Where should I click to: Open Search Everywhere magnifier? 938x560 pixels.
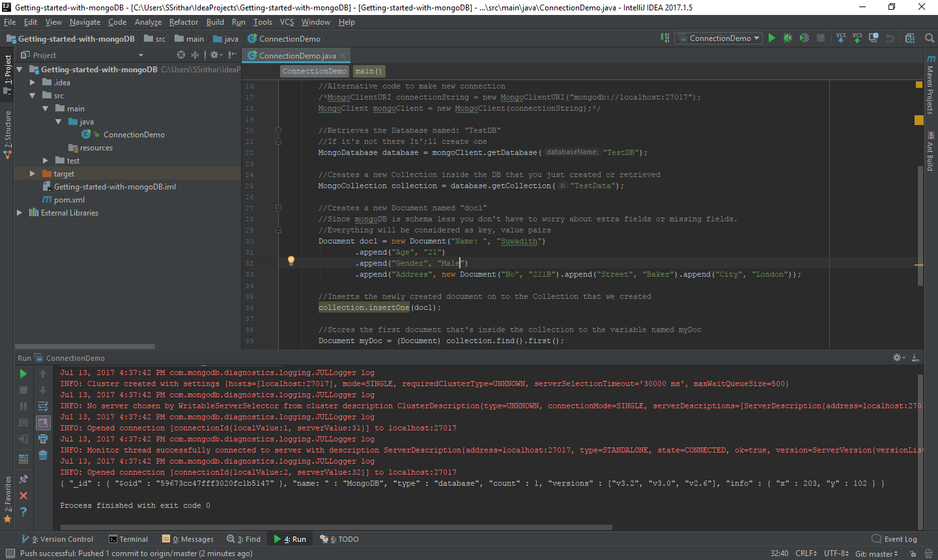(930, 38)
